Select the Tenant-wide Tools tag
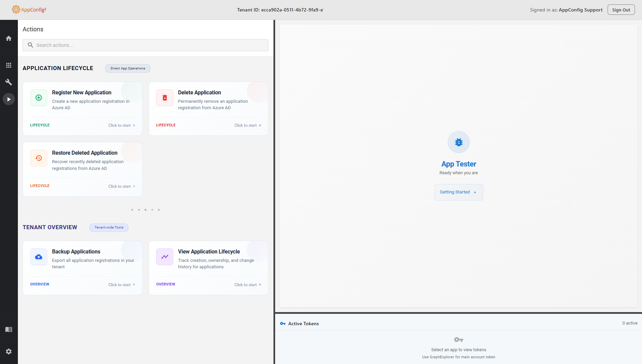The width and height of the screenshot is (642, 364). [x=109, y=227]
